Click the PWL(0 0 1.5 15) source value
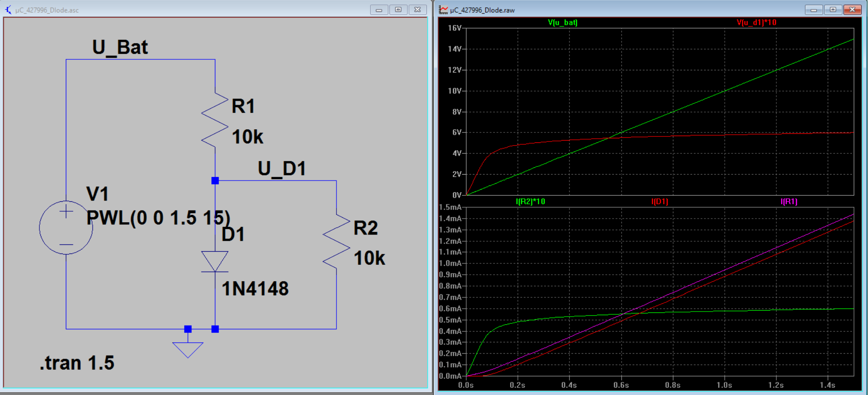This screenshot has height=395, width=868. pyautogui.click(x=158, y=218)
